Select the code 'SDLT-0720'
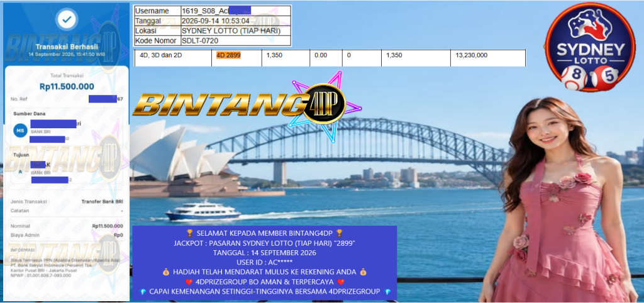 click(200, 41)
